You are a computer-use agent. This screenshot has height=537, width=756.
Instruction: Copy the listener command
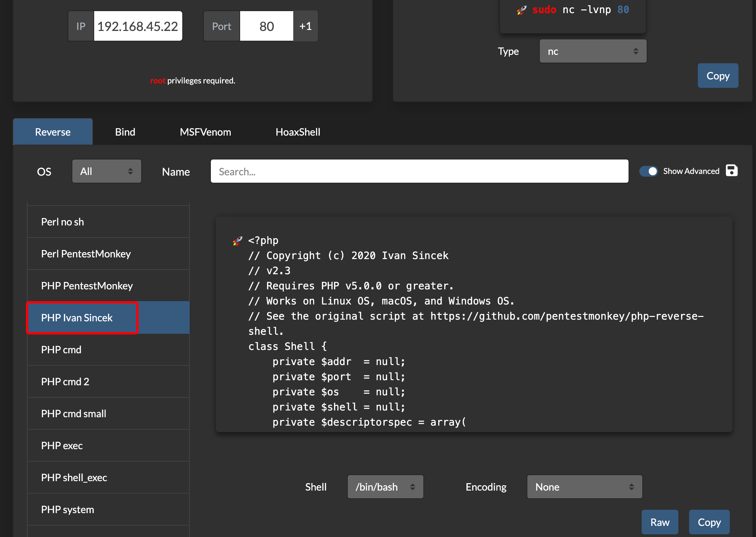(718, 76)
